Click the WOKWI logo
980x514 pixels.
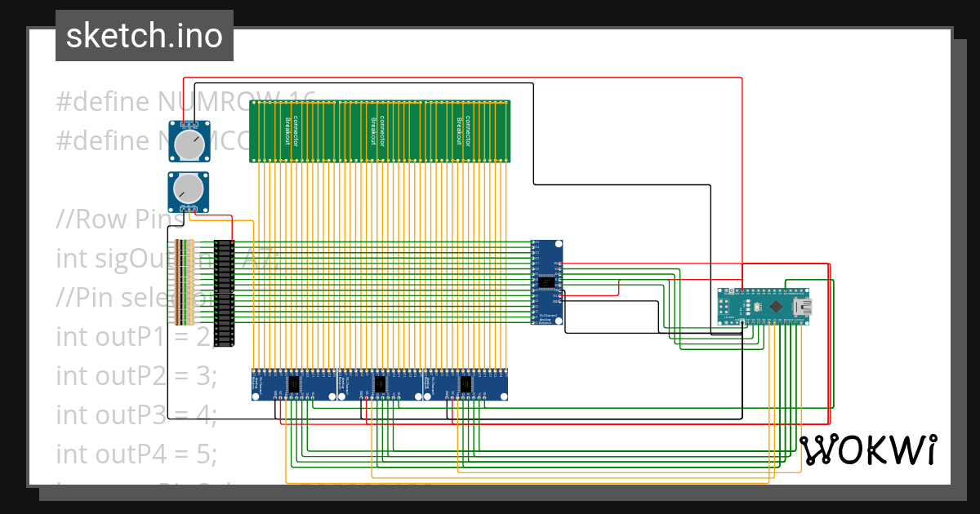point(871,450)
